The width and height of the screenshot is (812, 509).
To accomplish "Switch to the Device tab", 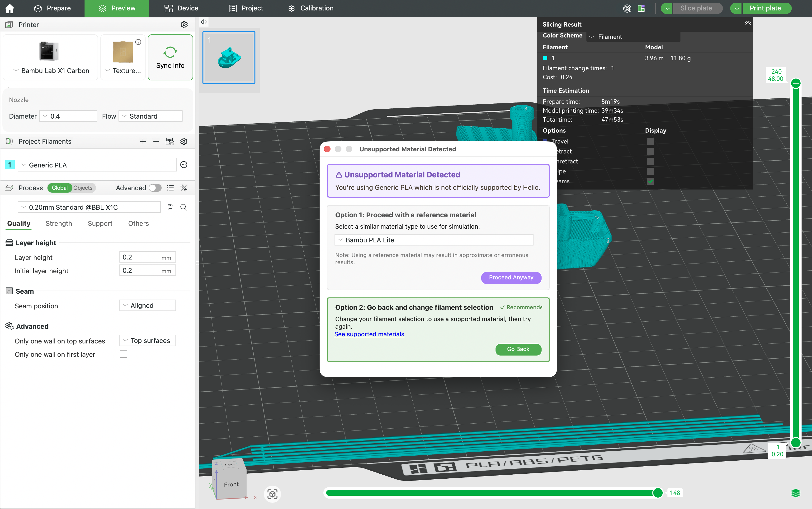I will point(181,8).
